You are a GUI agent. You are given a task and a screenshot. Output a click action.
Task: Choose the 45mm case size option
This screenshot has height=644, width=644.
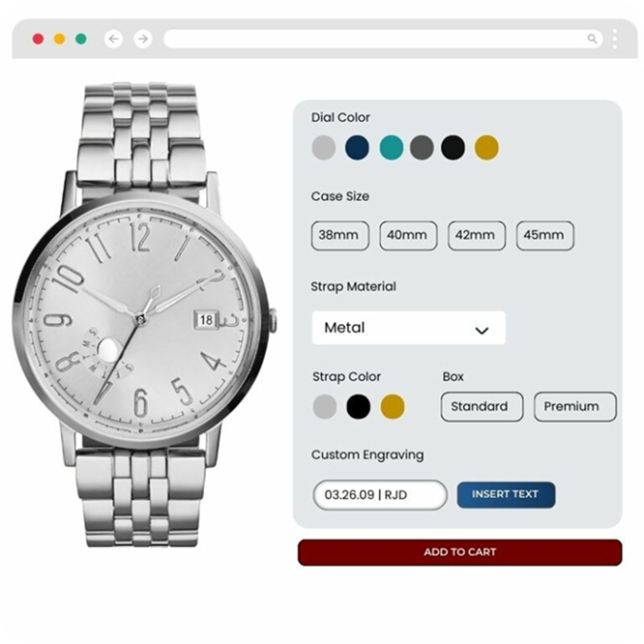(545, 235)
